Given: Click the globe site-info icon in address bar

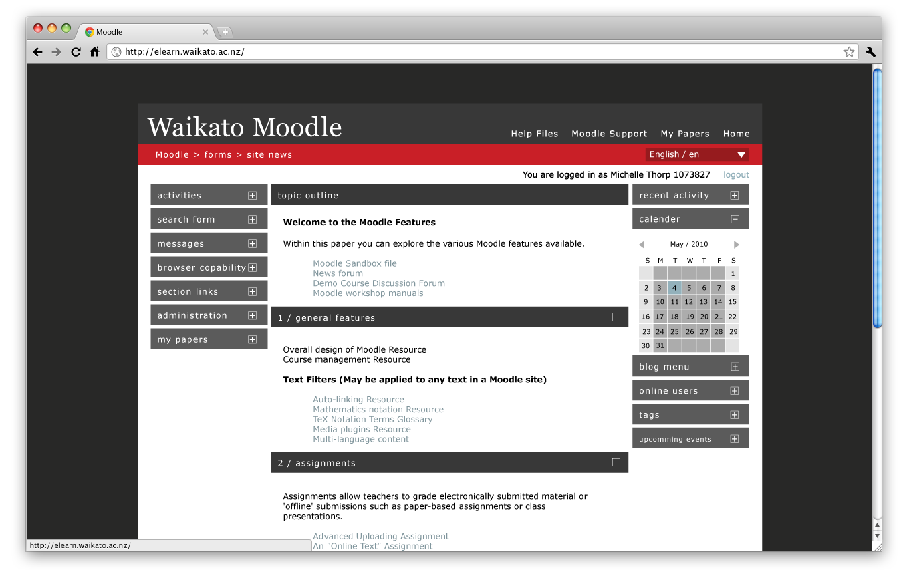Looking at the screenshot, I should (x=116, y=52).
